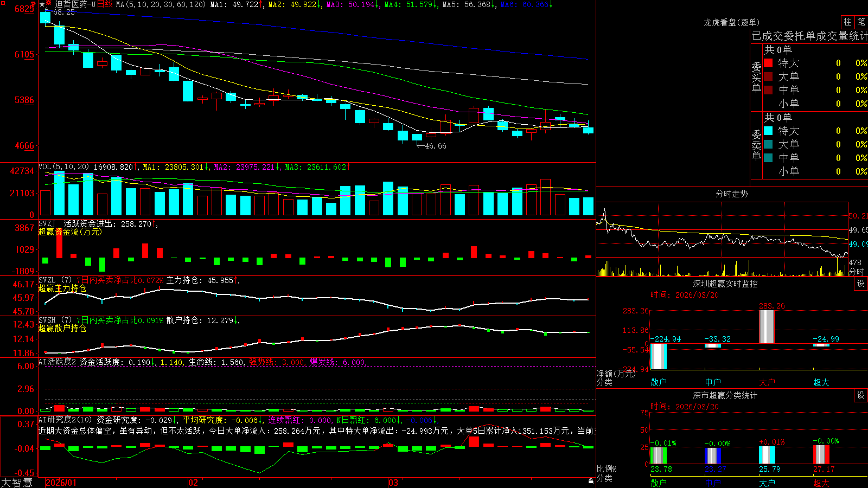
Task: Click the 02 month marker on the time axis
Action: click(x=193, y=483)
